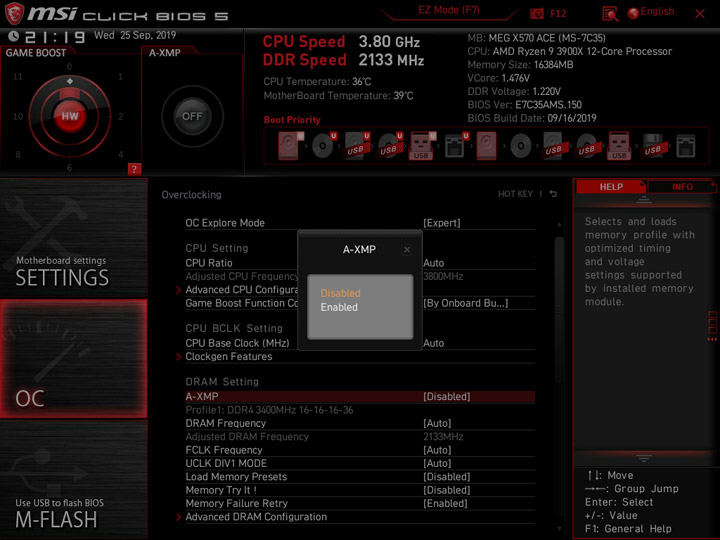Switch to the HELP tab
Image resolution: width=720 pixels, height=540 pixels.
click(x=611, y=187)
